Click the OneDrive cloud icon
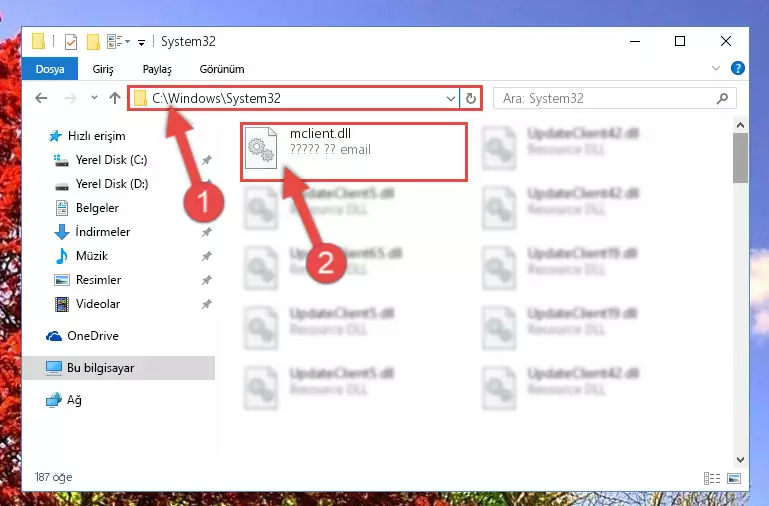Screen dimensions: 769x506 (x=54, y=336)
